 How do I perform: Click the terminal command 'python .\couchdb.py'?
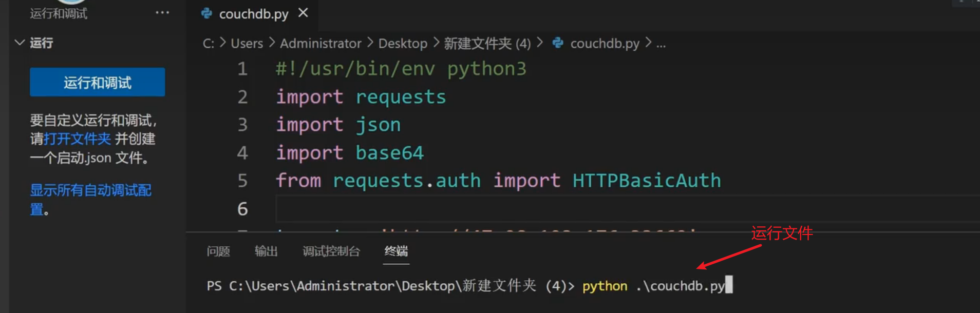click(653, 286)
